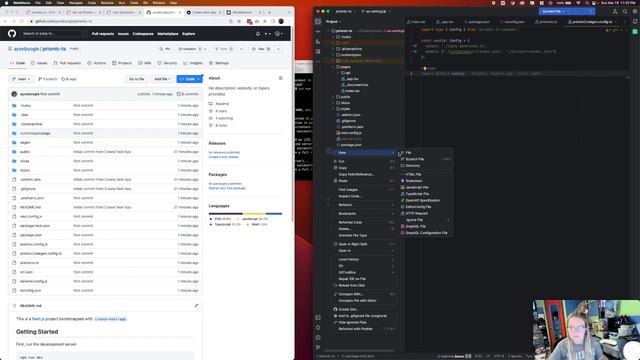Open prismicCodegen.config.ts file on GitHub

coord(41,253)
